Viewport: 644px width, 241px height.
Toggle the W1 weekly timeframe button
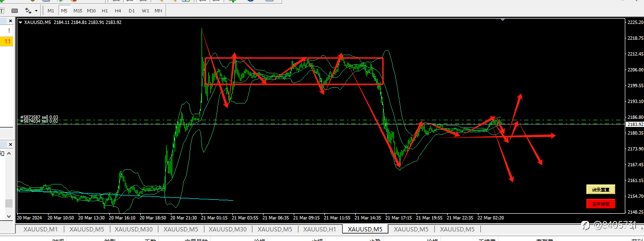[x=145, y=11]
